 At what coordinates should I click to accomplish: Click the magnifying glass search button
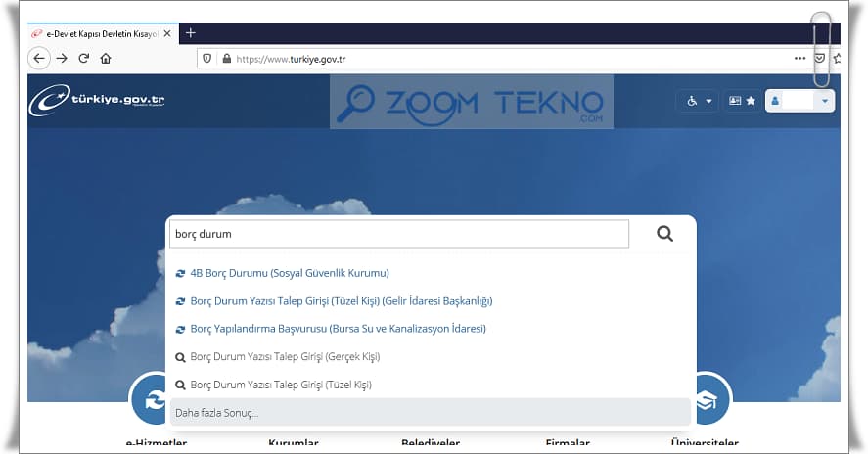(664, 234)
